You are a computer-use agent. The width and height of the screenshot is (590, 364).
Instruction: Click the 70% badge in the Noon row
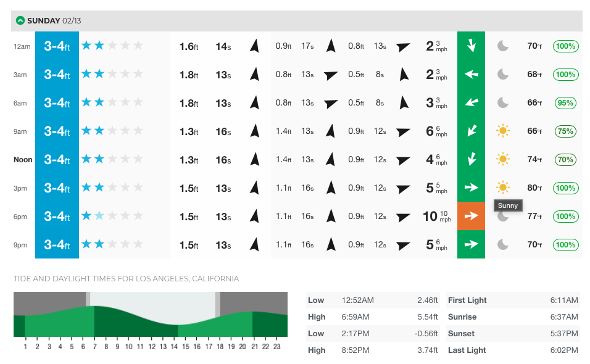click(x=566, y=159)
